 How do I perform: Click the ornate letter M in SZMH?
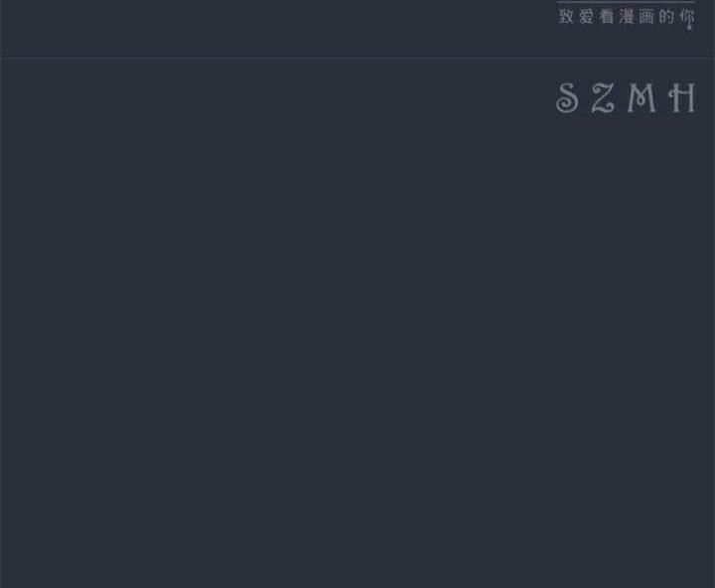coord(642,97)
